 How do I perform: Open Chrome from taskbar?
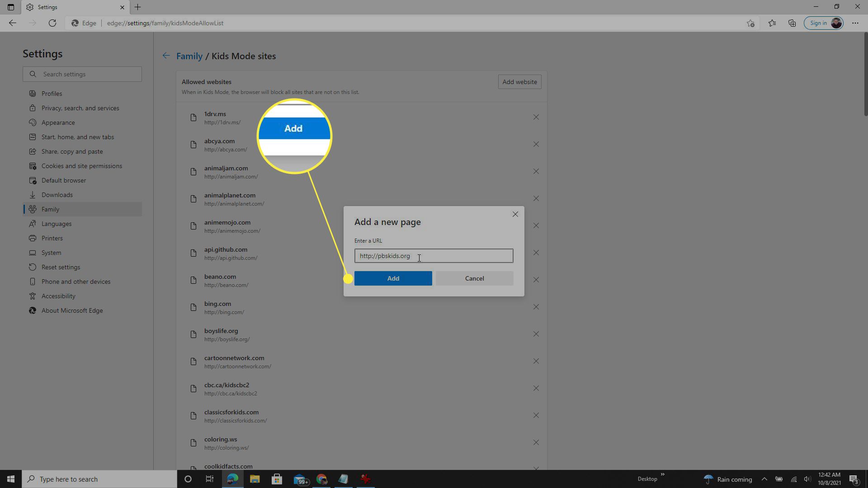click(321, 479)
